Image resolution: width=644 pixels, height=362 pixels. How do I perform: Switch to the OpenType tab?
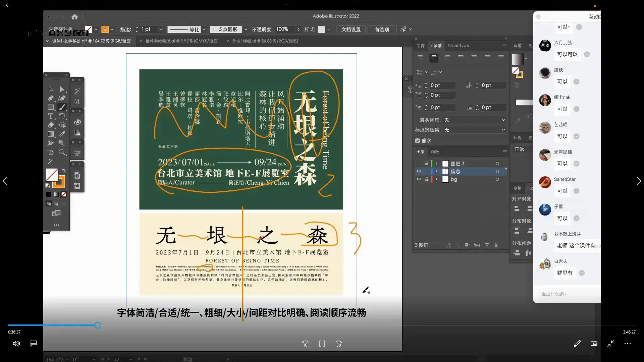tap(459, 46)
